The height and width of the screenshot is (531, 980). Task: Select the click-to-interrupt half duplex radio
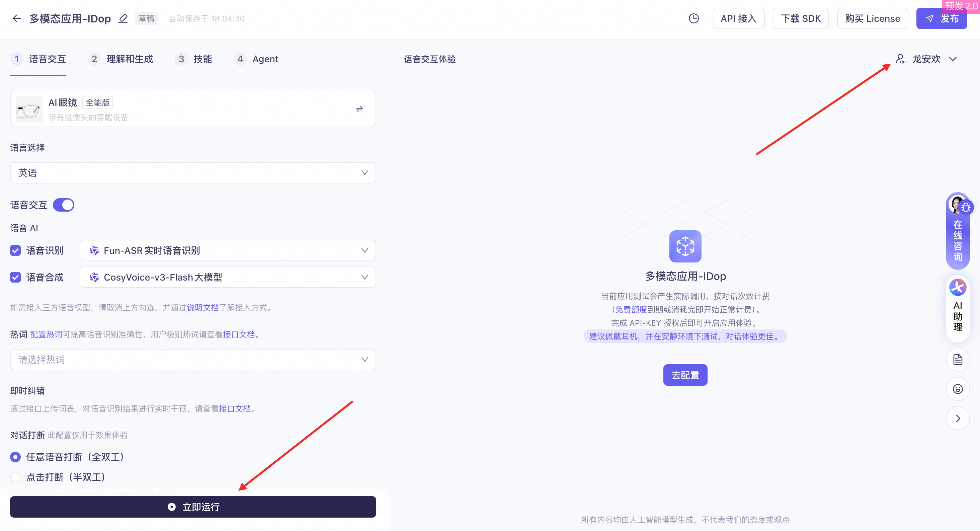[16, 477]
